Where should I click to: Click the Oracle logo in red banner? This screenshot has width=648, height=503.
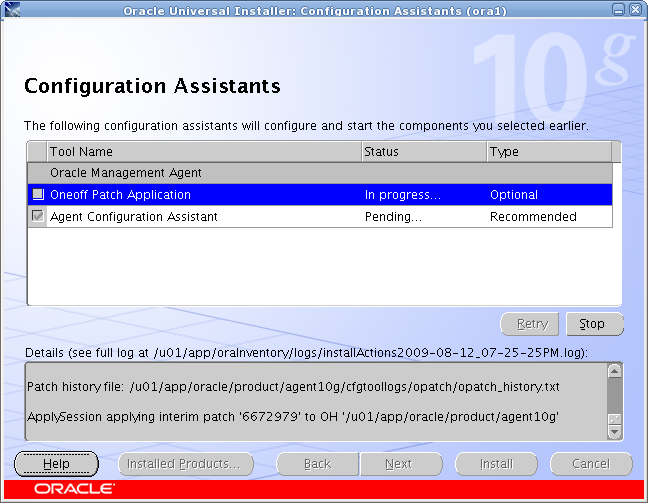74,489
